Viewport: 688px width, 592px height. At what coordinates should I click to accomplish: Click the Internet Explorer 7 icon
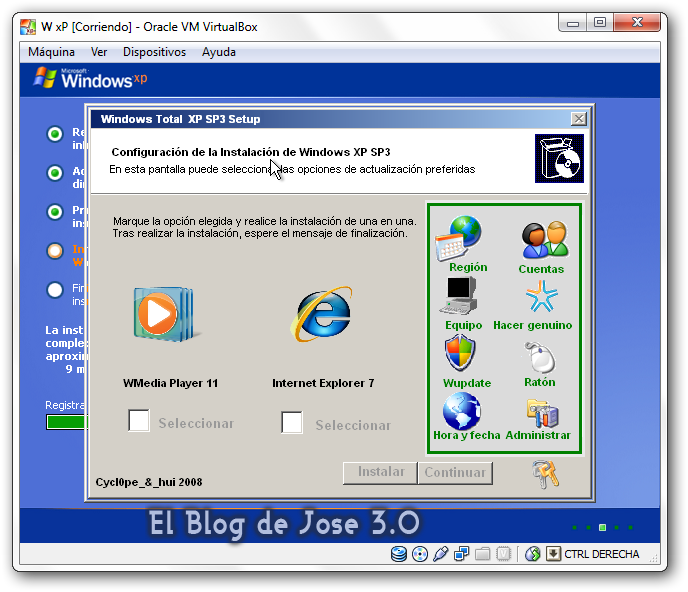pos(322,314)
